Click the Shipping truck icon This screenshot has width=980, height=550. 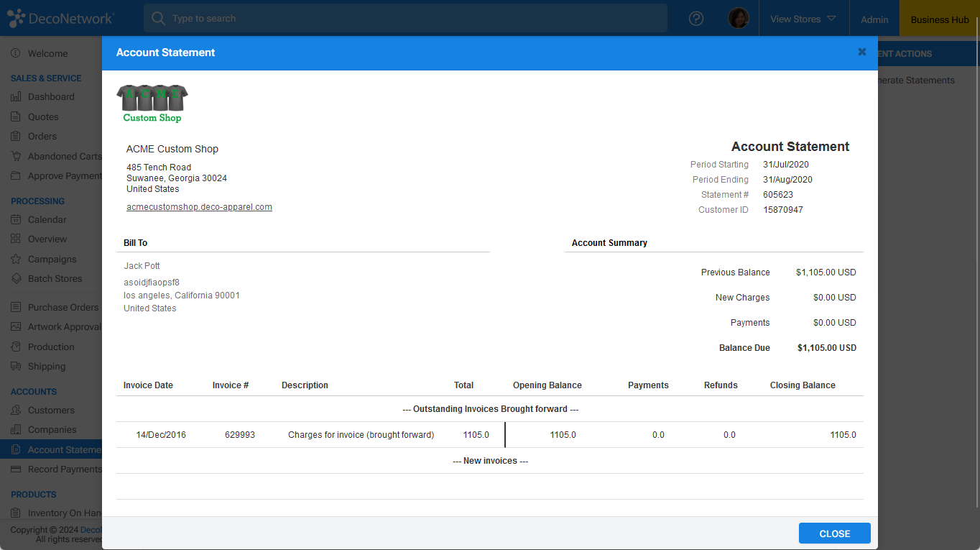pos(16,367)
